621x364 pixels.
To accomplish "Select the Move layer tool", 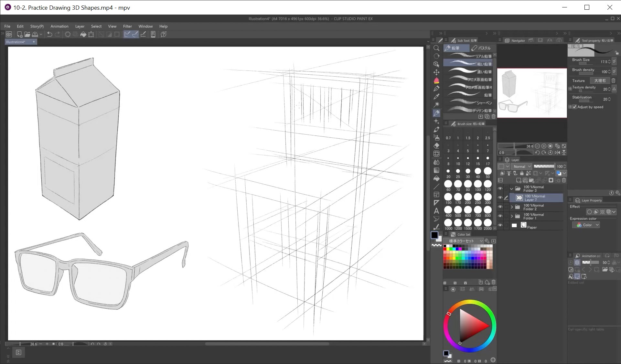I will (x=436, y=72).
